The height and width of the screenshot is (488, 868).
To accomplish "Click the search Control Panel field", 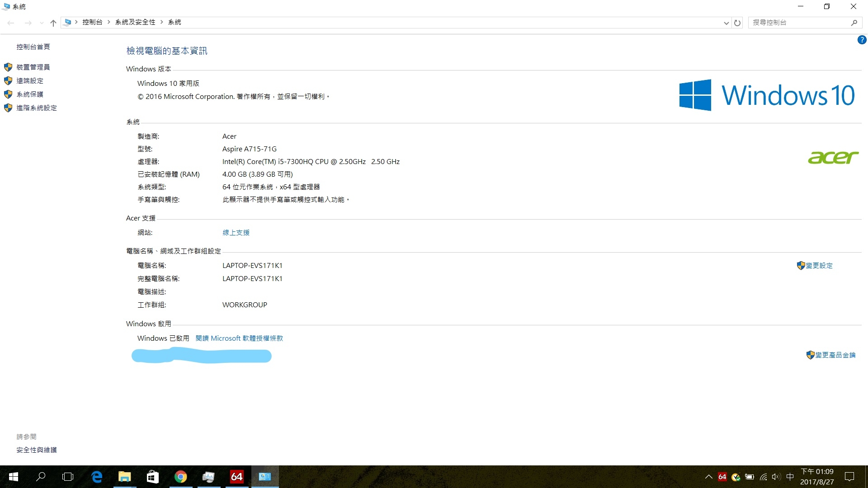I will [800, 23].
